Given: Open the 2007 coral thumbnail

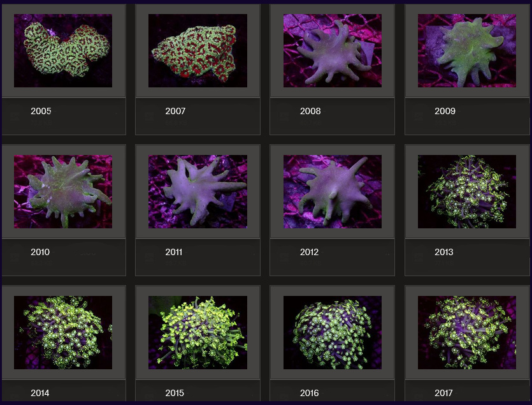Looking at the screenshot, I should point(198,50).
